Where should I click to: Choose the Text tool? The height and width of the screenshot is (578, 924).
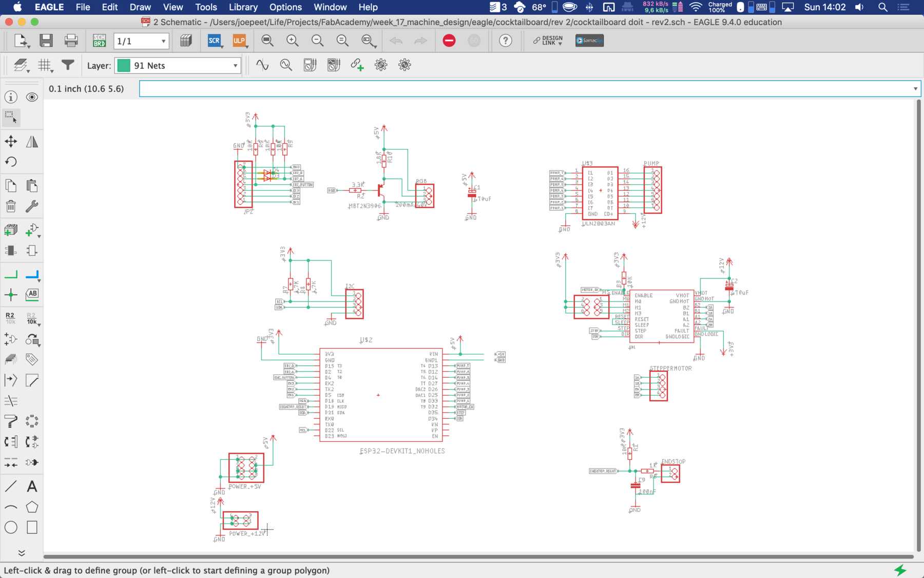32,486
